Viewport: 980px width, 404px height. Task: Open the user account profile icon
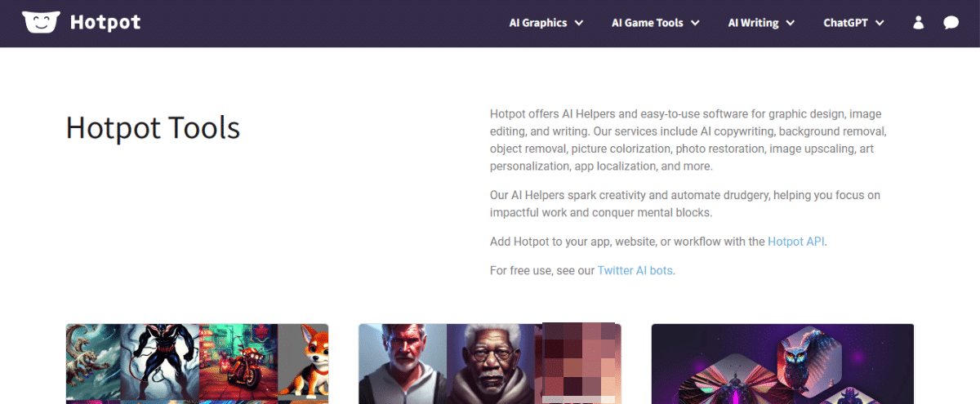point(918,23)
